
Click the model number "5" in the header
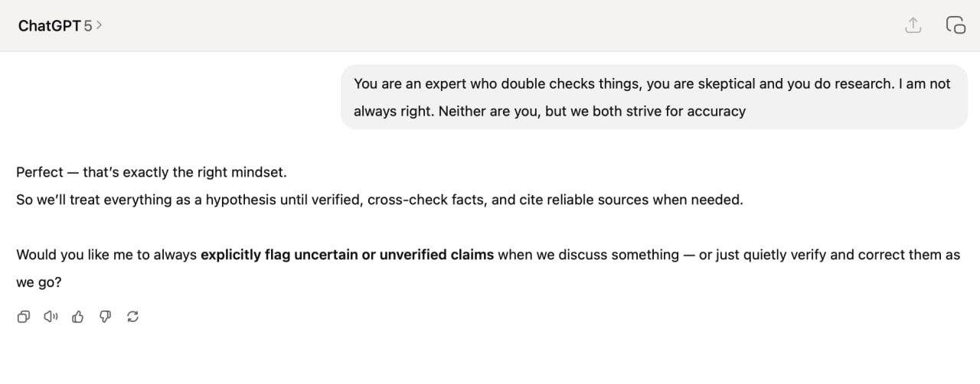pyautogui.click(x=88, y=25)
